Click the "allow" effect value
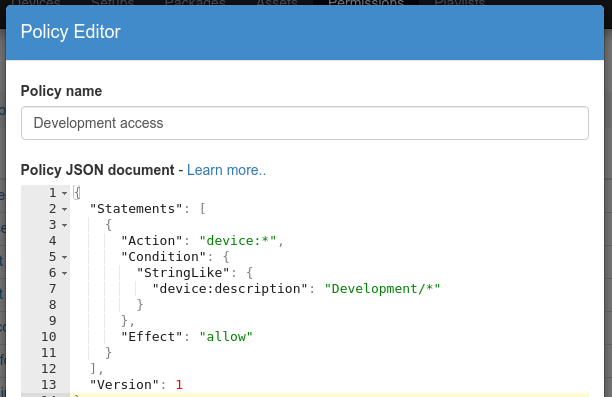The width and height of the screenshot is (612, 397). click(226, 336)
